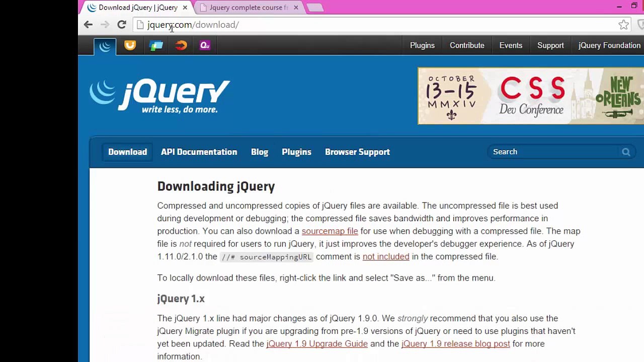This screenshot has height=362, width=644.
Task: Open the Sizzle project icon
Action: (181, 45)
